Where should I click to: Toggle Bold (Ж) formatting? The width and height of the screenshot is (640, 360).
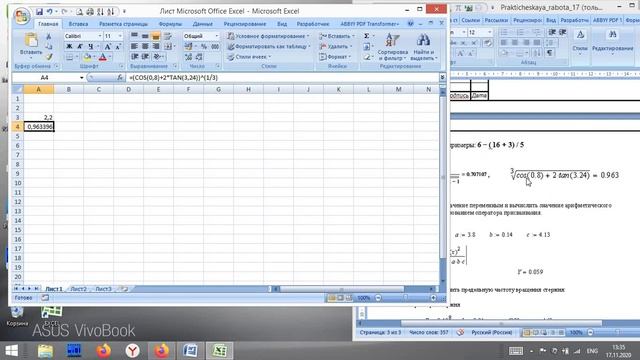pos(69,47)
